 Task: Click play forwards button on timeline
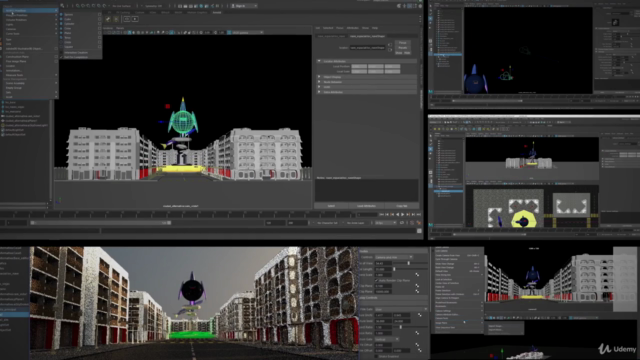click(403, 214)
